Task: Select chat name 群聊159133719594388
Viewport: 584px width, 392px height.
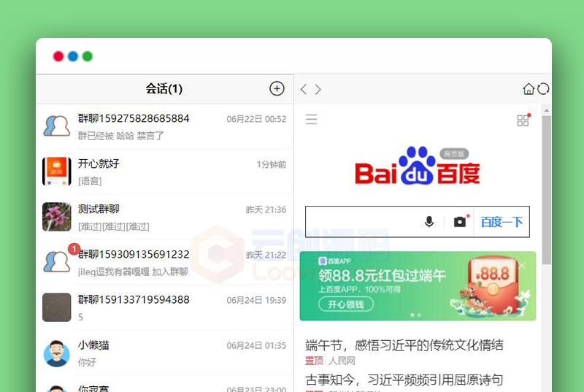Action: pyautogui.click(x=134, y=300)
